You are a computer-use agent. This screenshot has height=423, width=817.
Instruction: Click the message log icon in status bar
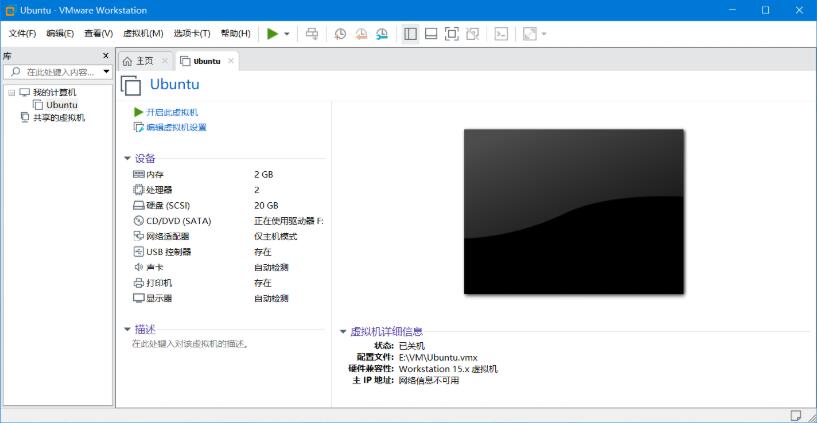tap(796, 415)
